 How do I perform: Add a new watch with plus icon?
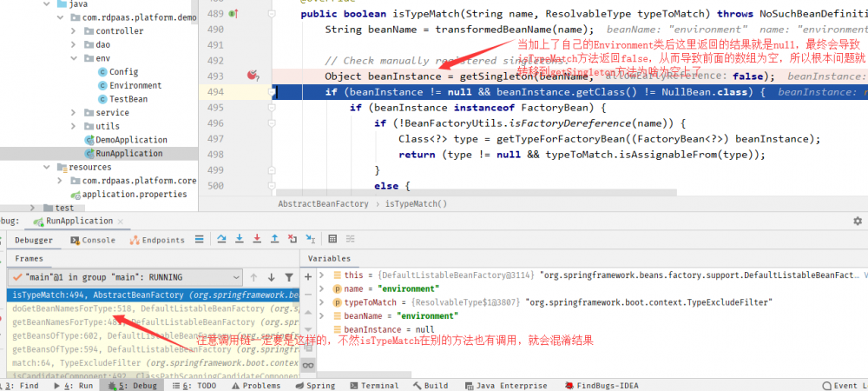point(308,275)
